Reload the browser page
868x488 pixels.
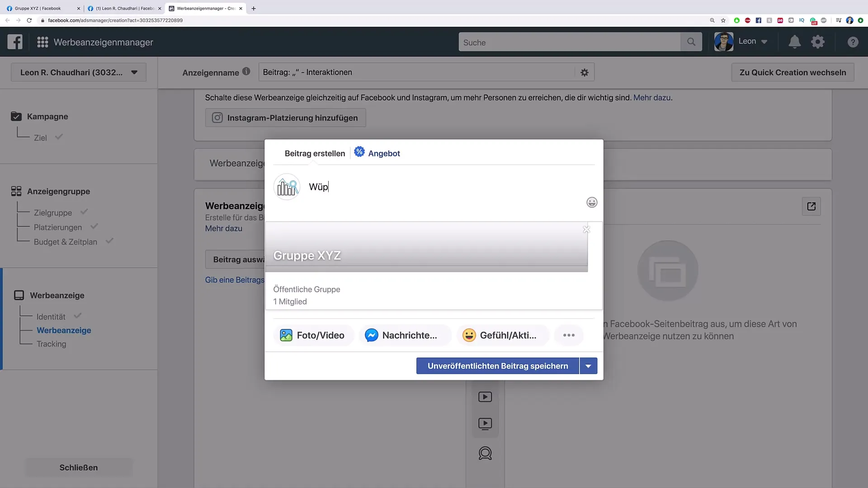click(x=29, y=20)
